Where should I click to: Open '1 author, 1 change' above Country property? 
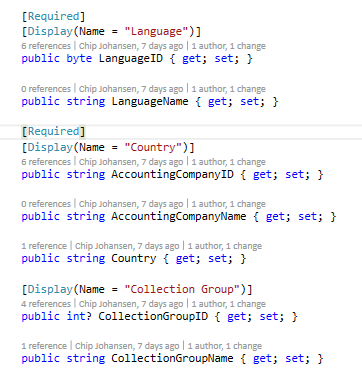click(224, 246)
